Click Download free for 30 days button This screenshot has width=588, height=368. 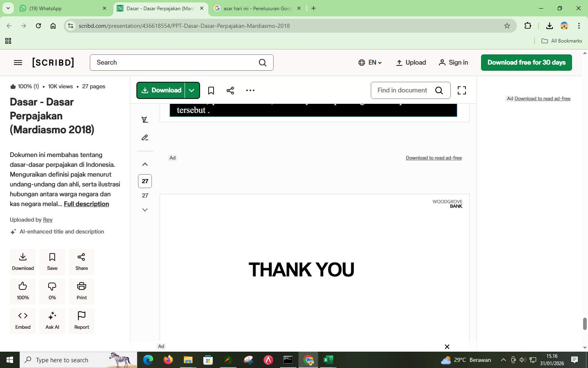point(526,63)
